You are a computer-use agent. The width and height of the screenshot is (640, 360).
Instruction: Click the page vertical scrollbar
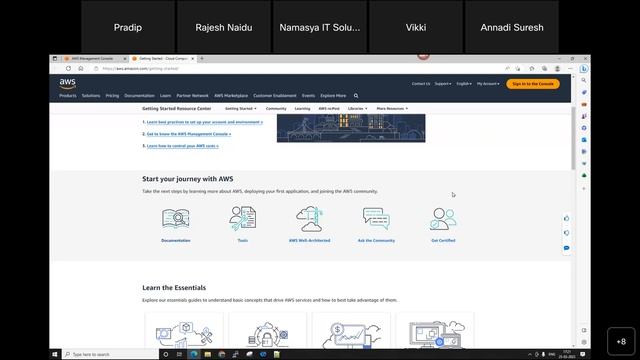click(x=573, y=139)
